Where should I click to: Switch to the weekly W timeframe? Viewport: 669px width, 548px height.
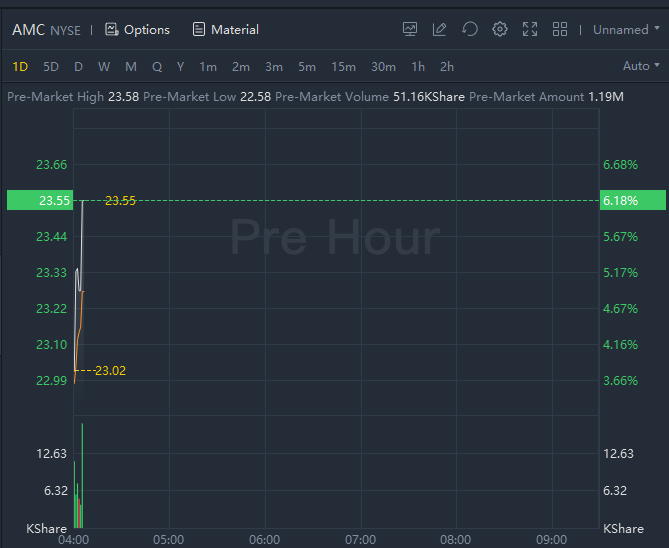tap(104, 67)
